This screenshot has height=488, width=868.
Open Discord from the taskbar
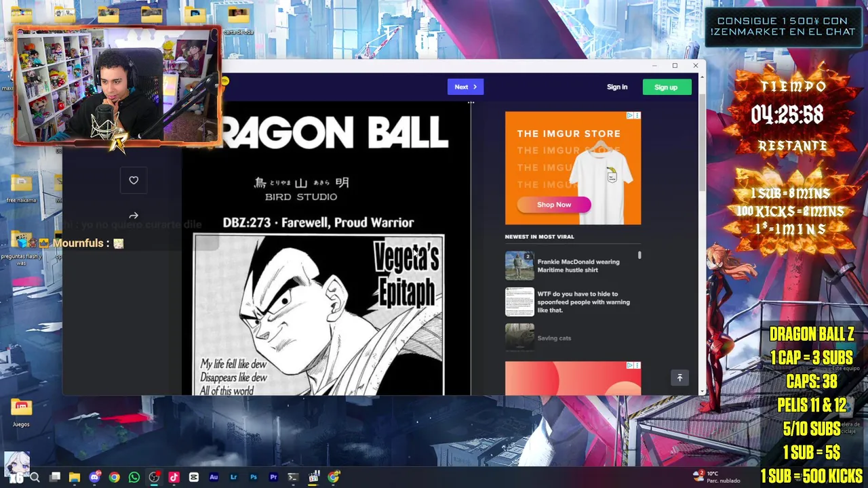pos(94,477)
